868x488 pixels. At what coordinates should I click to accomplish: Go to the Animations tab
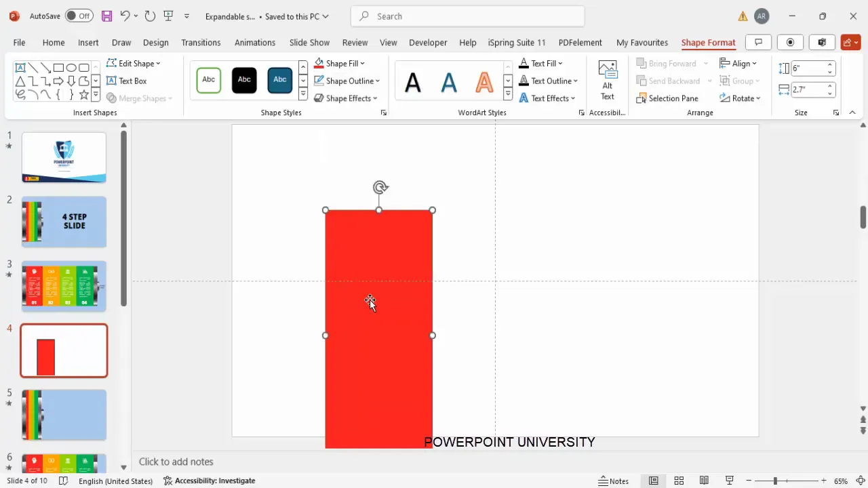pyautogui.click(x=255, y=42)
